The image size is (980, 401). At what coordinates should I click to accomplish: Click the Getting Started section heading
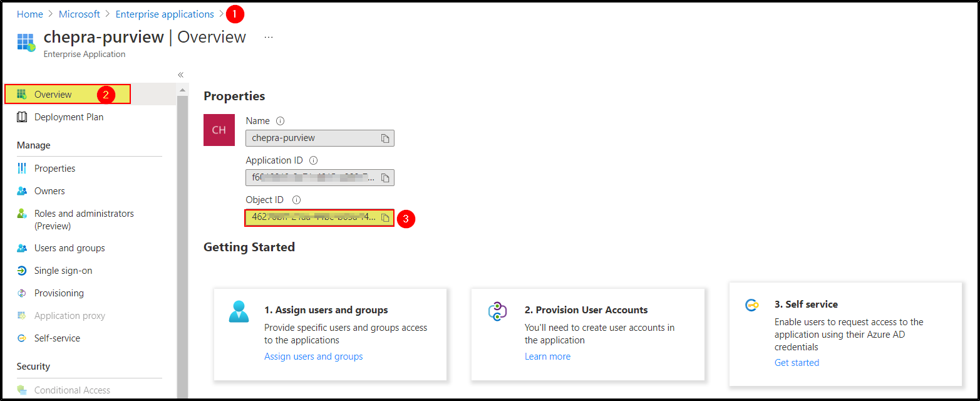tap(249, 247)
